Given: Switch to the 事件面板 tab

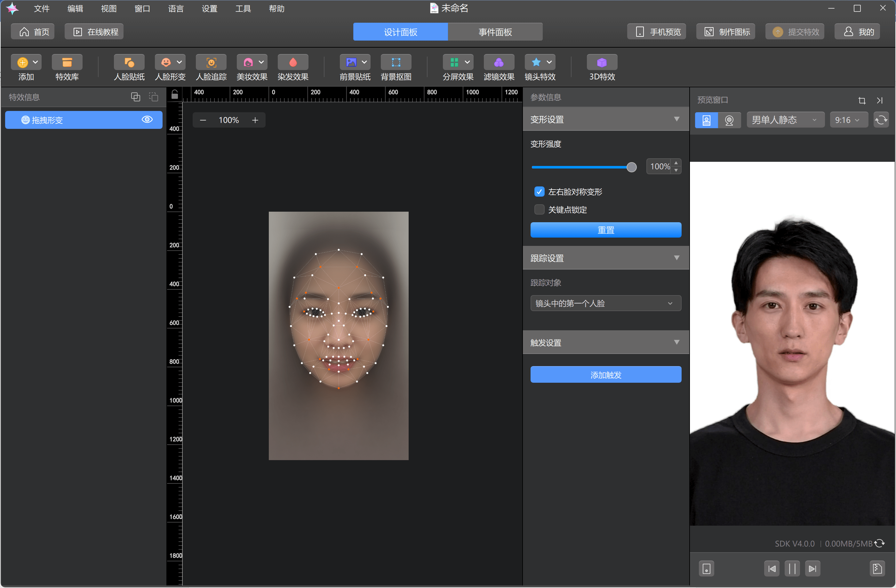Looking at the screenshot, I should 495,32.
